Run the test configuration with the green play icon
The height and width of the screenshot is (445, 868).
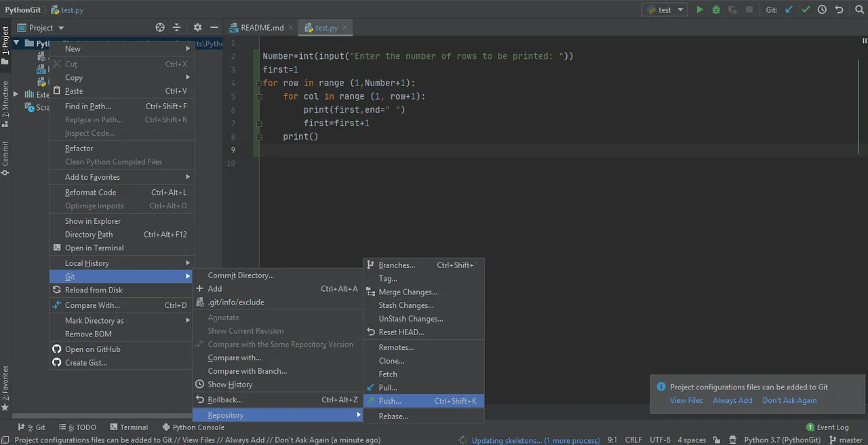click(x=700, y=9)
